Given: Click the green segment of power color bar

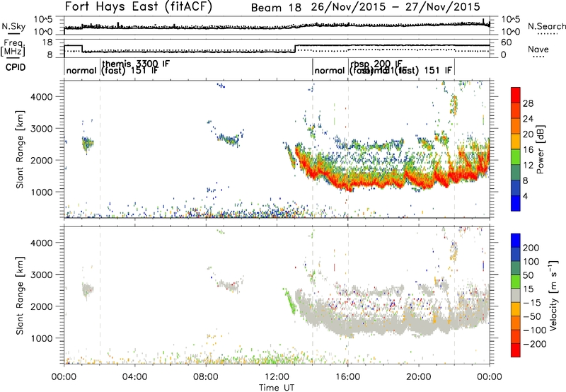Looking at the screenshot, I should (x=516, y=157).
